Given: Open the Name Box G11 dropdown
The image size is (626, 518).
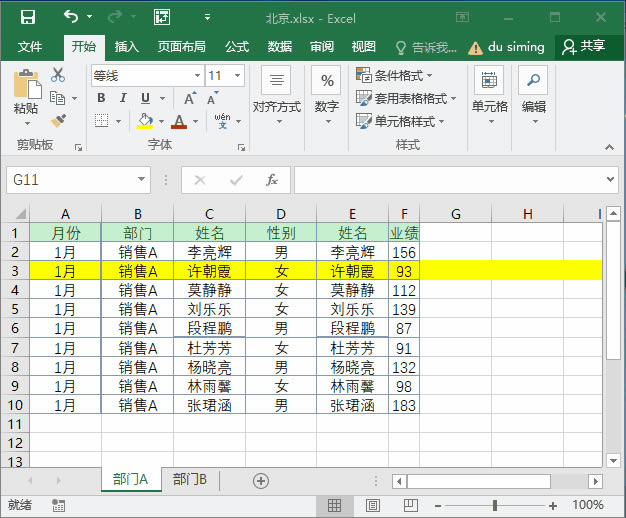Looking at the screenshot, I should tap(141, 179).
